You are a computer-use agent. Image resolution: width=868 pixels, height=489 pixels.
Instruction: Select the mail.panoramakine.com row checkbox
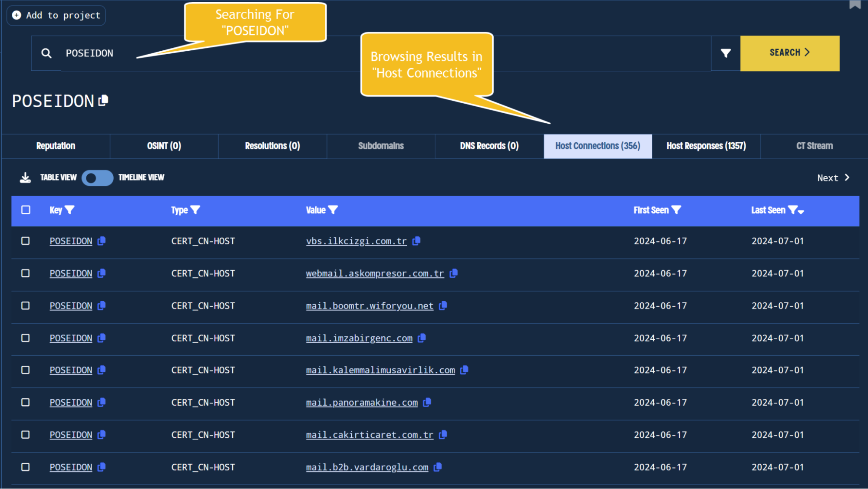coord(26,403)
